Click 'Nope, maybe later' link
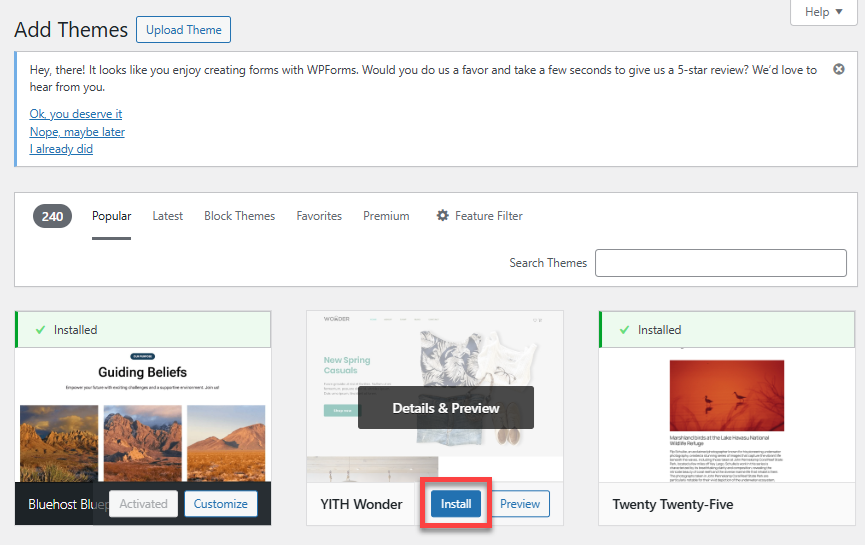The width and height of the screenshot is (865, 545). [77, 132]
